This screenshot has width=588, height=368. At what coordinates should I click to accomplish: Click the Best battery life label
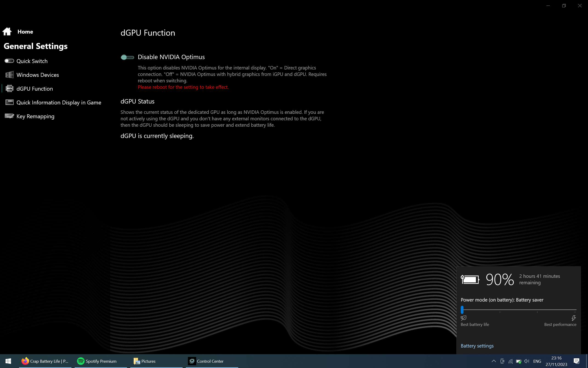pyautogui.click(x=475, y=325)
